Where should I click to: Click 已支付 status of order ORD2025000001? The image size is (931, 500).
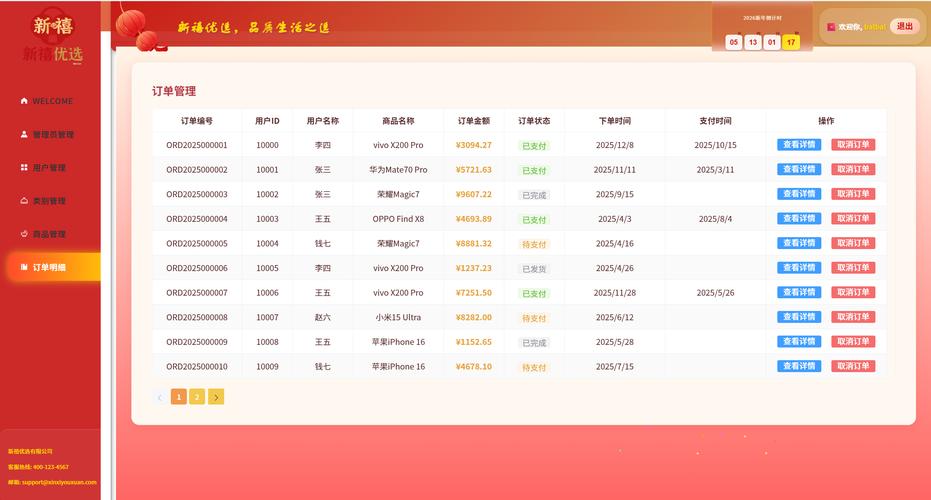[x=534, y=146]
